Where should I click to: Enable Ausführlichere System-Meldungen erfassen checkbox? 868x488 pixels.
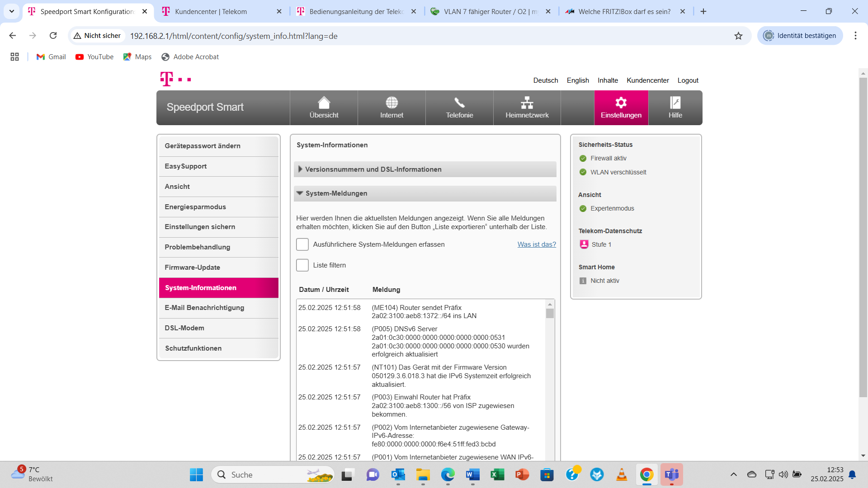[302, 244]
